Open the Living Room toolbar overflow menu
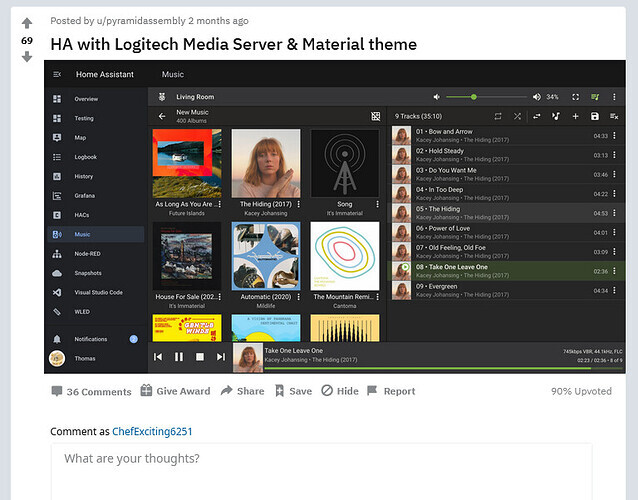 pos(614,97)
